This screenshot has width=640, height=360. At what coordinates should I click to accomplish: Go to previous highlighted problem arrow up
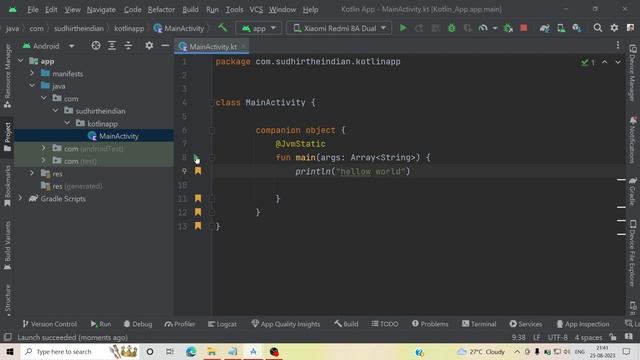tap(604, 62)
